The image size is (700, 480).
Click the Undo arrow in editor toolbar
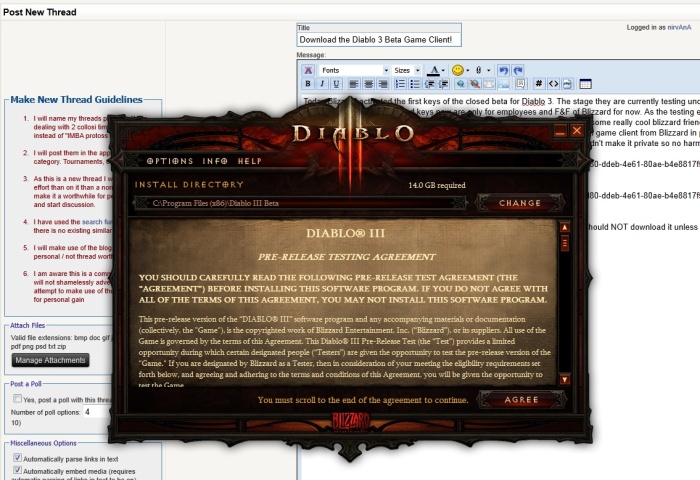click(x=503, y=70)
